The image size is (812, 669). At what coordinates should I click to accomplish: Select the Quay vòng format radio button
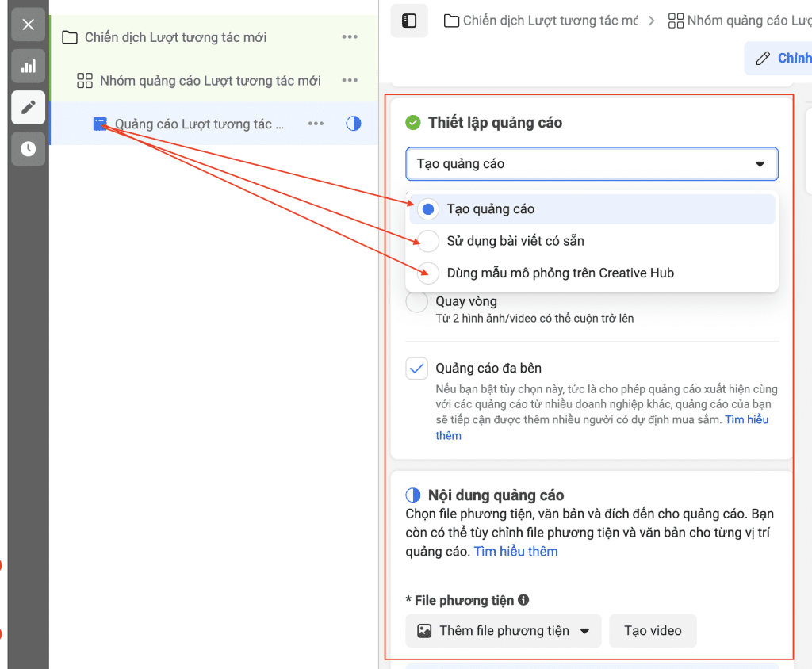[417, 301]
